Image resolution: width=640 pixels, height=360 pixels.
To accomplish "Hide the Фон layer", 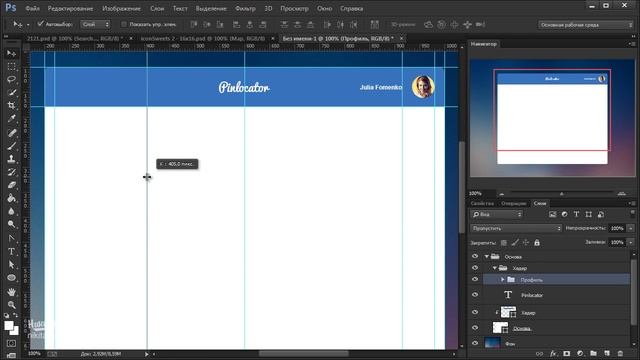I will [x=475, y=343].
